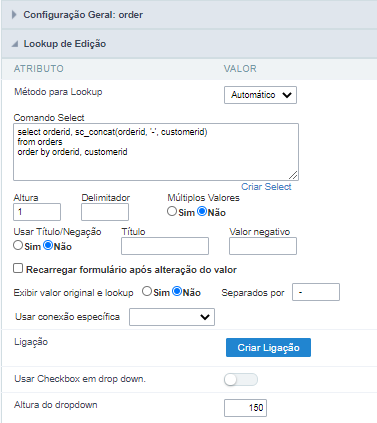
Task: Click the Separados por field
Action: (316, 292)
